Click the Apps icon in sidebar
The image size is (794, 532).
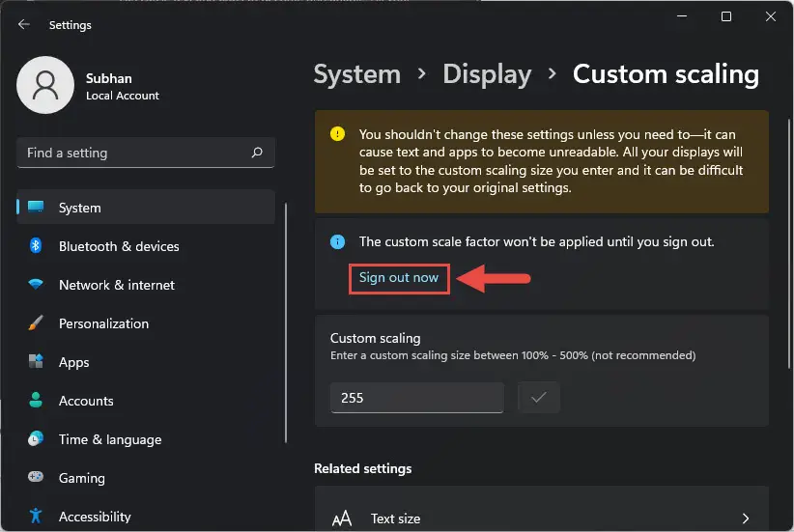pyautogui.click(x=36, y=361)
